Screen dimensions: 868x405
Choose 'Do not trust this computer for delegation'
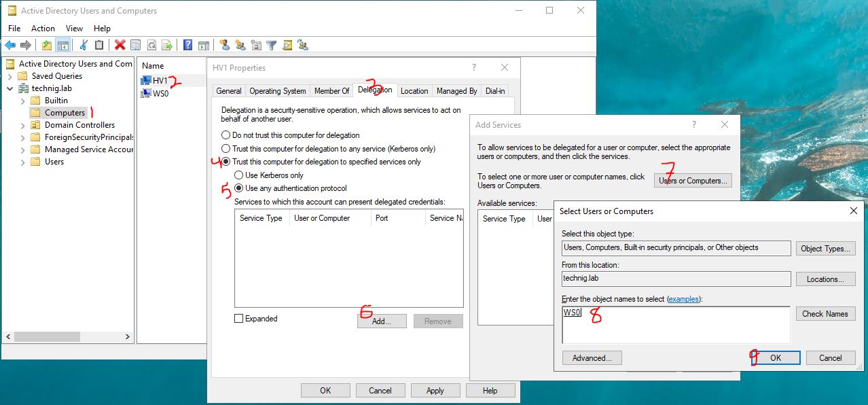click(x=225, y=135)
